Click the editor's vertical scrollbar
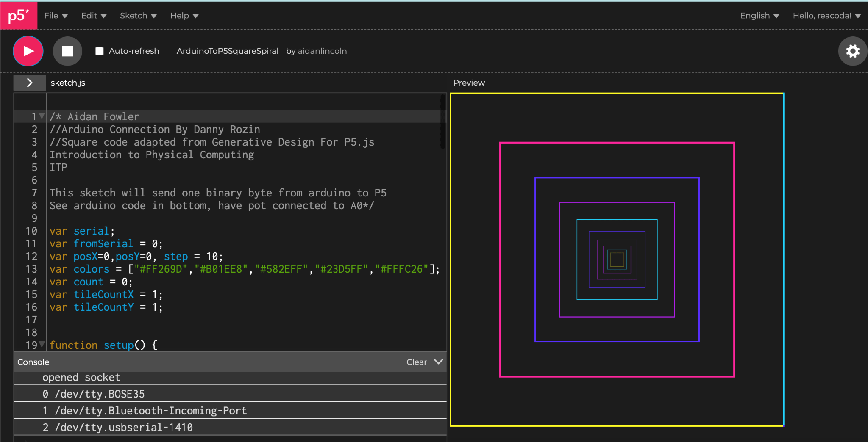868x442 pixels. (442, 123)
